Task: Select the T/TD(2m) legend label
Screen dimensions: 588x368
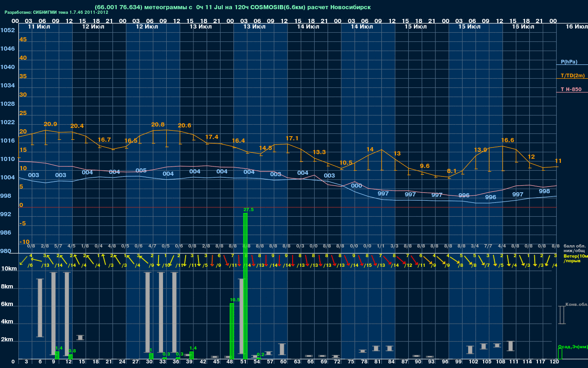Action: [x=573, y=75]
